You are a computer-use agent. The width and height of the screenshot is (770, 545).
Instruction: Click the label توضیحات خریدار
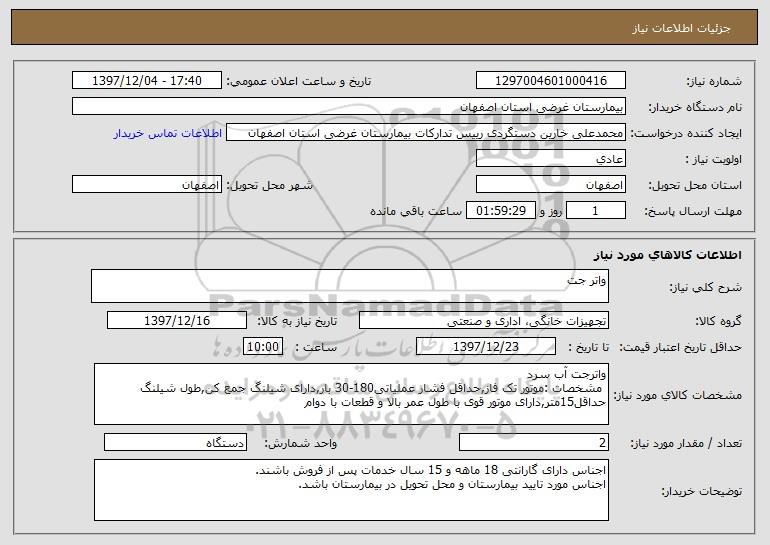[701, 491]
